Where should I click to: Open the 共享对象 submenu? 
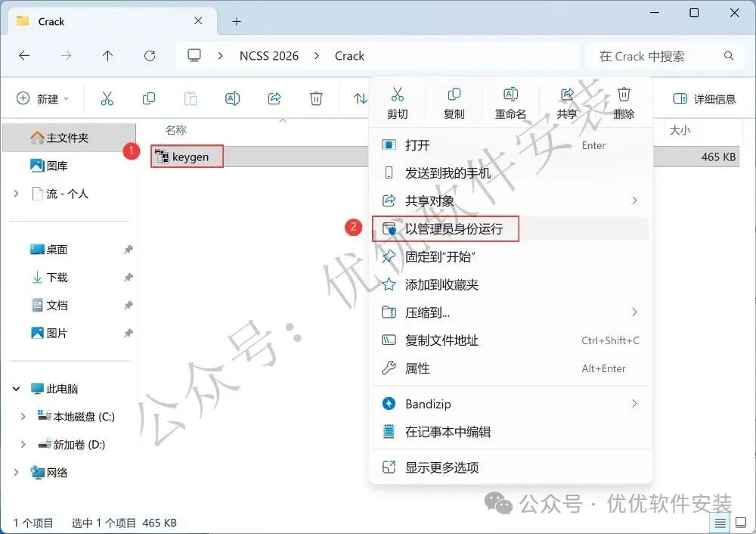coord(510,200)
